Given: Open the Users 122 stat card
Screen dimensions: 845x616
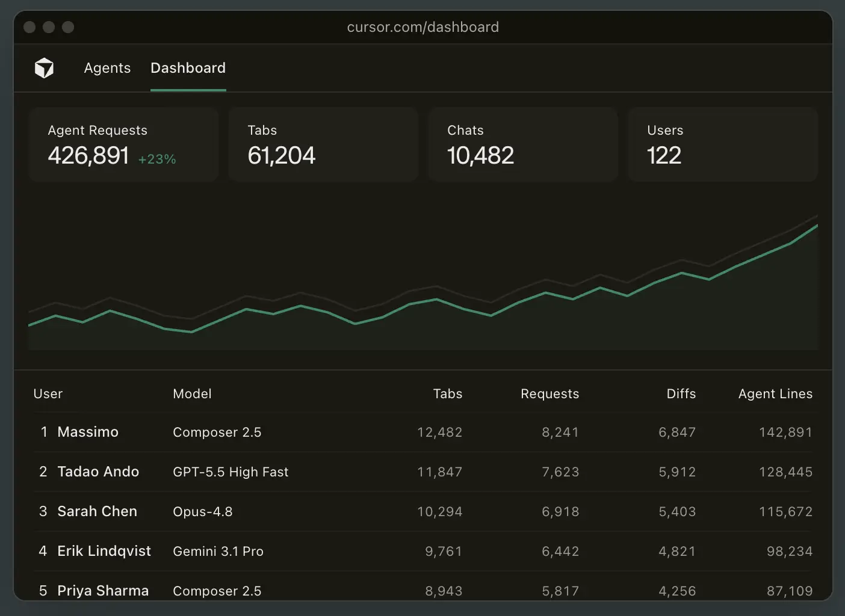Looking at the screenshot, I should click(723, 144).
